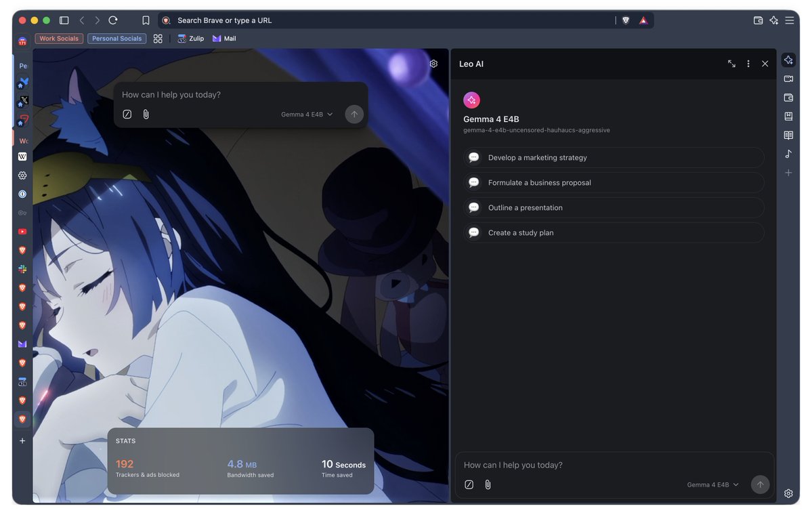
Task: Open Brave Rewards triangle icon
Action: click(643, 20)
